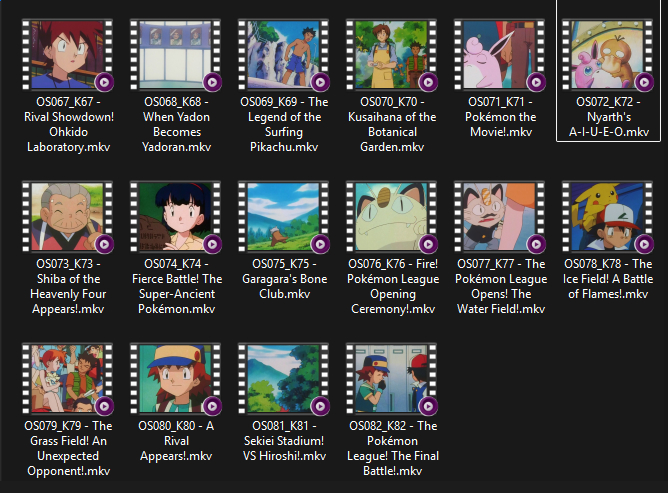Click the OS073_K73 Shiba video thumbnail
Viewport: 668px width, 493px height.
point(68,216)
